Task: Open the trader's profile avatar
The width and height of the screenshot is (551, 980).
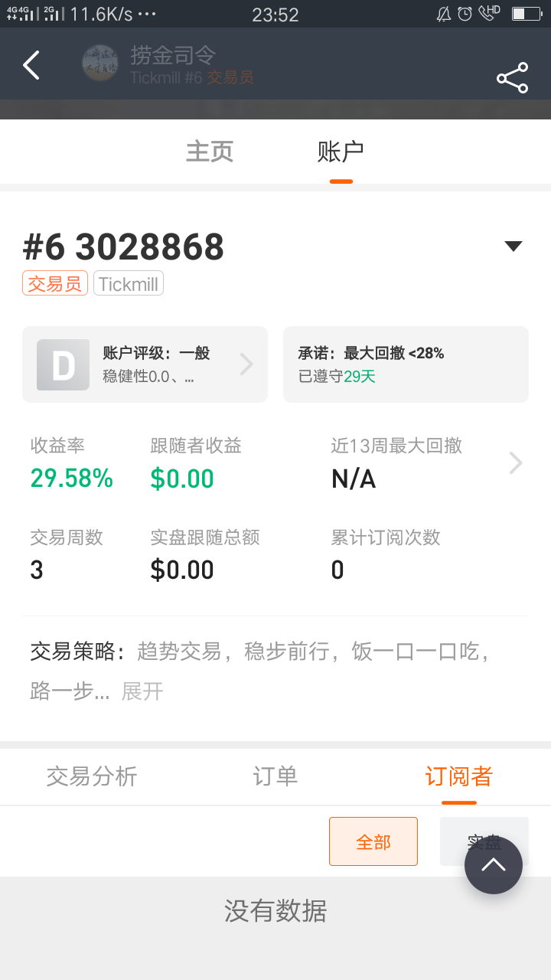Action: coord(100,64)
